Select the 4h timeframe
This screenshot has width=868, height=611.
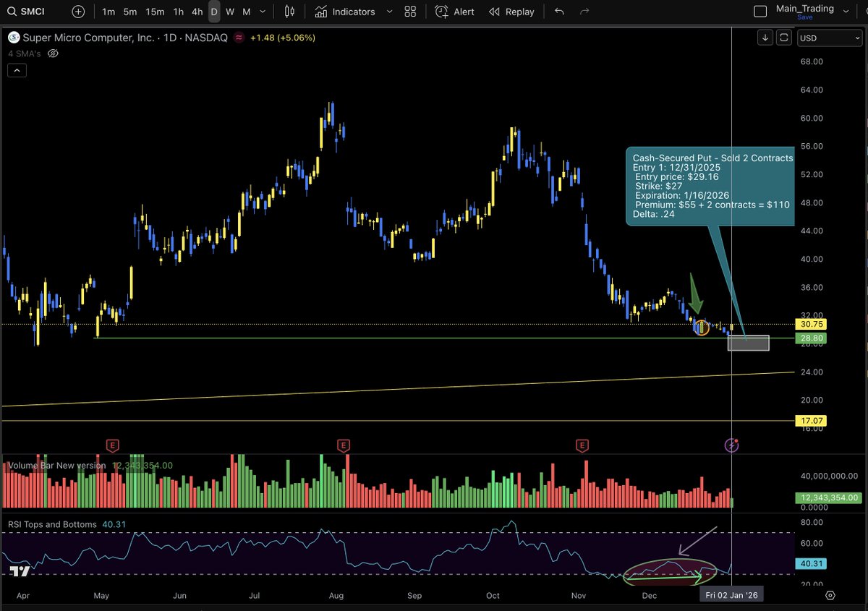coord(197,12)
